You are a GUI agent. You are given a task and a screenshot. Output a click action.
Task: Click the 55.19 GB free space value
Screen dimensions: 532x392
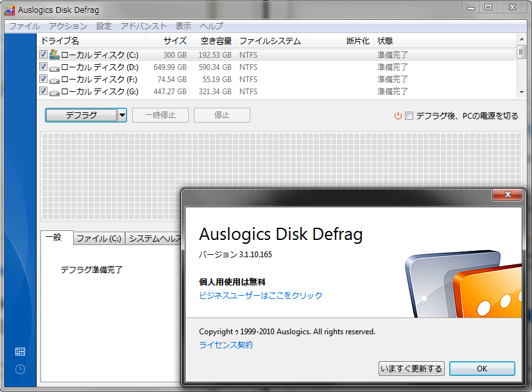[x=217, y=80]
